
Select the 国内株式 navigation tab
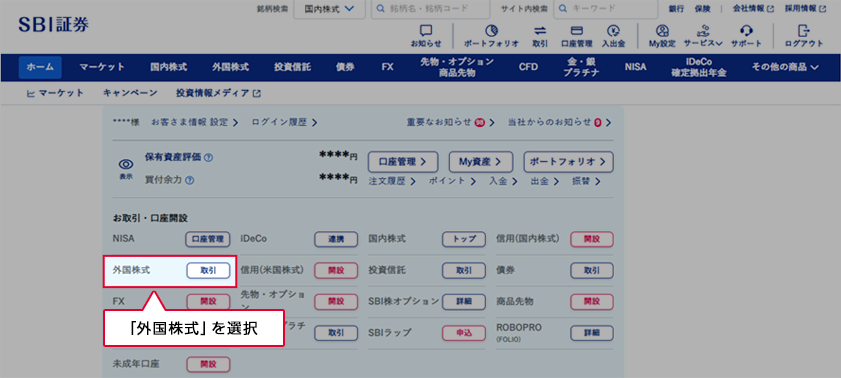pos(168,67)
